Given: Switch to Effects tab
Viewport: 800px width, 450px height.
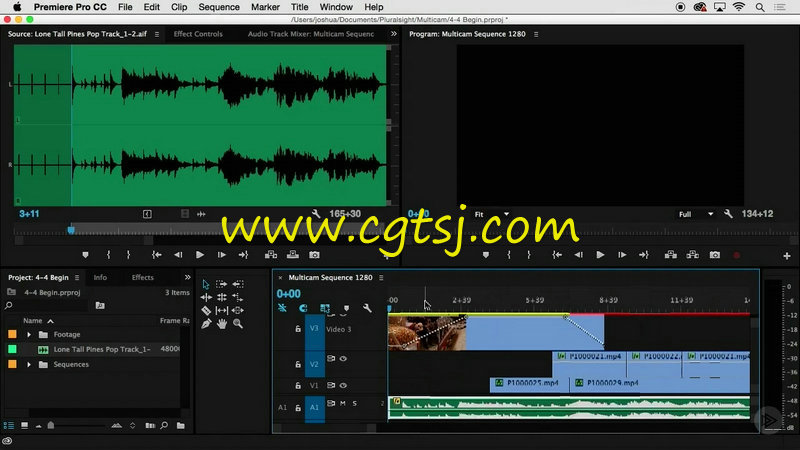Looking at the screenshot, I should click(142, 278).
